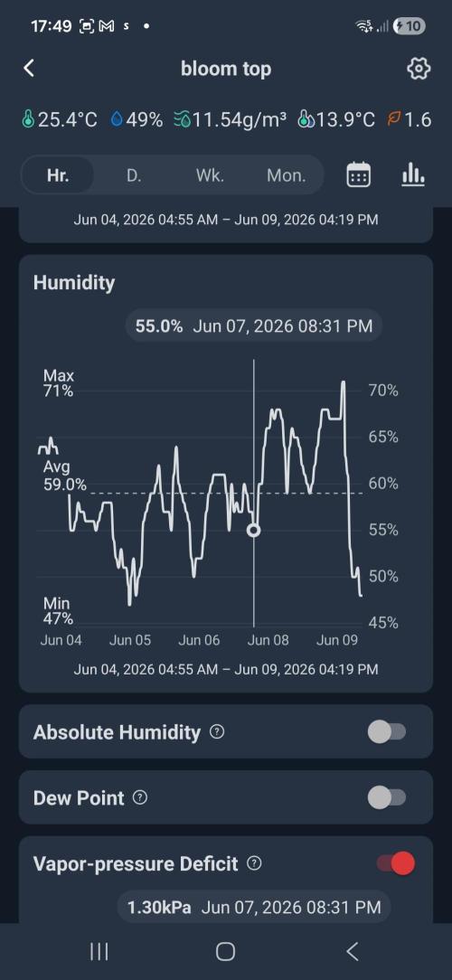Tap the humidity graph cursor marker
The width and height of the screenshot is (452, 980).
253,530
